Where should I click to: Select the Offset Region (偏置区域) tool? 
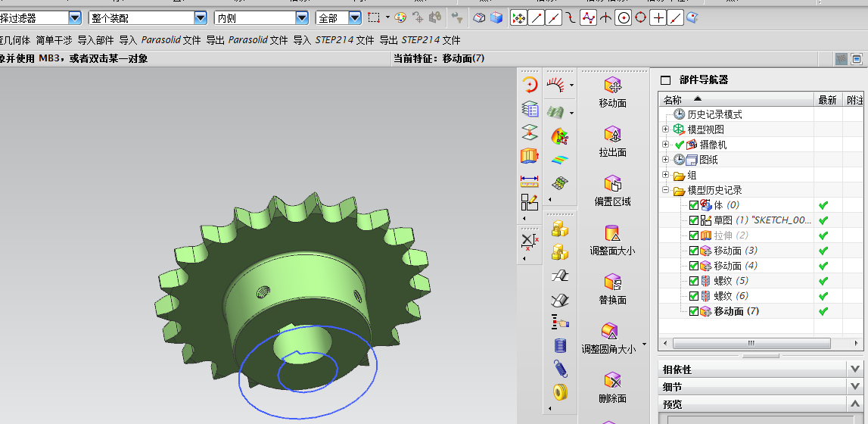click(612, 191)
